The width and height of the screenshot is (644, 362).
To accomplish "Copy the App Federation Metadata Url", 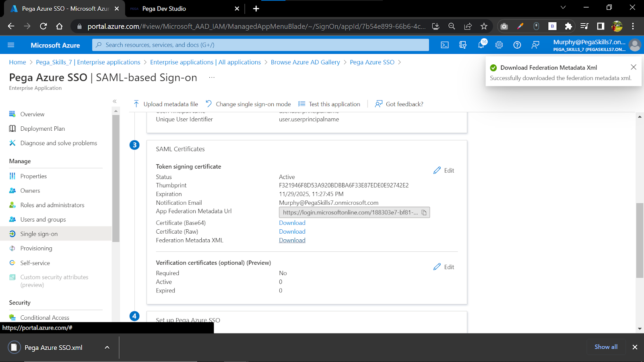I will [424, 212].
